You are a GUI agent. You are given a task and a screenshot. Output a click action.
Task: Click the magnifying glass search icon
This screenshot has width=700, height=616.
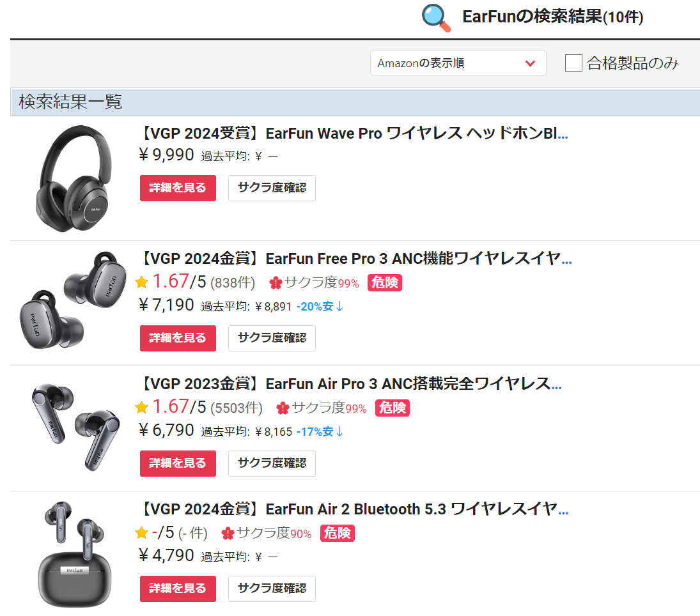tap(436, 18)
